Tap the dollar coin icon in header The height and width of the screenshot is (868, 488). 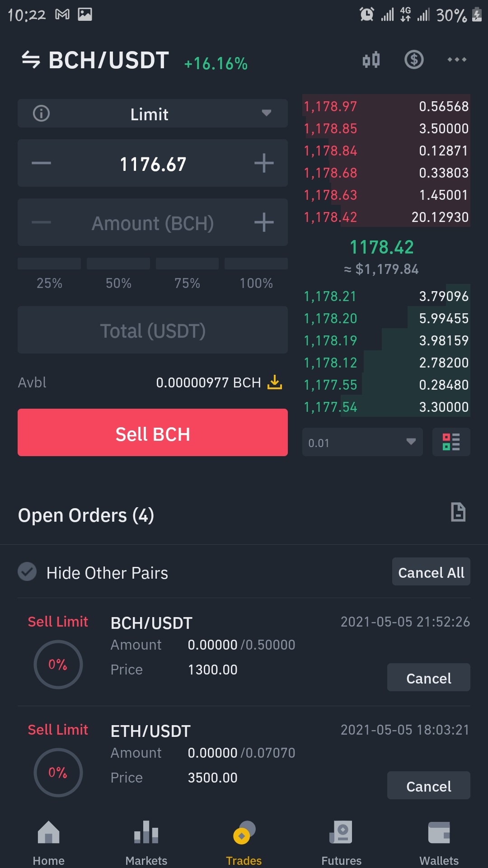pos(414,60)
